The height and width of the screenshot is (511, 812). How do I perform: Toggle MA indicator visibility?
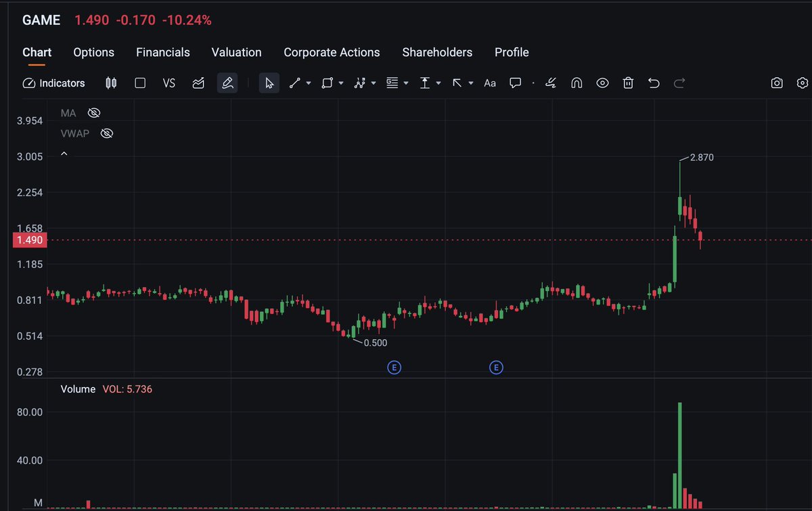click(94, 112)
